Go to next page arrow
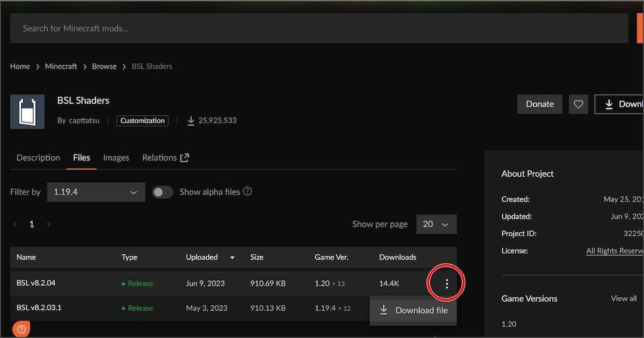 point(48,224)
